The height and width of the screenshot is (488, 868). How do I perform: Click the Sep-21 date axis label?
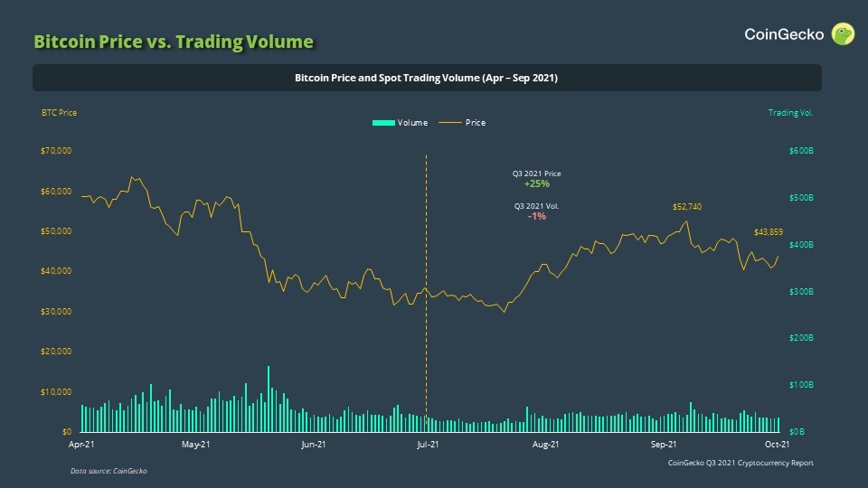(x=665, y=445)
